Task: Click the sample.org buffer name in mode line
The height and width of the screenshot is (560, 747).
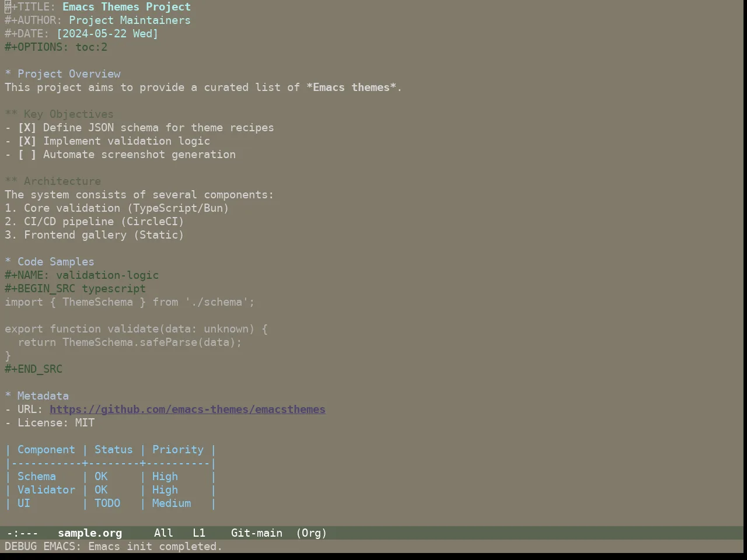Action: pos(90,533)
